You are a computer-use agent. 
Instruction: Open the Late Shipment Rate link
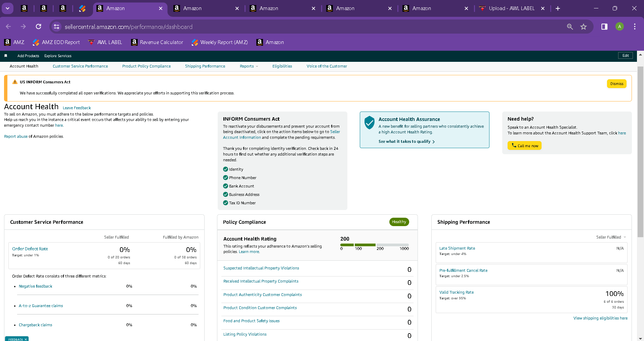[x=457, y=248]
